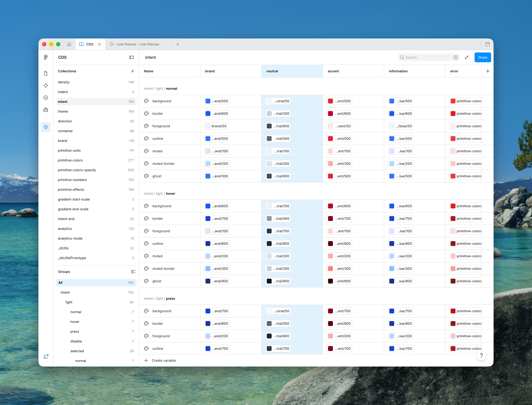Viewport: 532px width, 405px height.
Task: Click color icon of press foreground row
Action: (146, 336)
